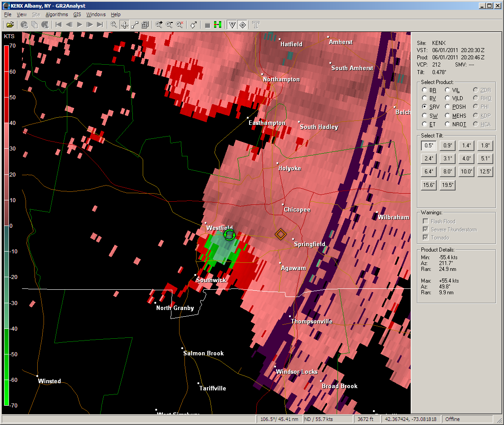Click the KTS velocity color scale bar

[x=6, y=226]
